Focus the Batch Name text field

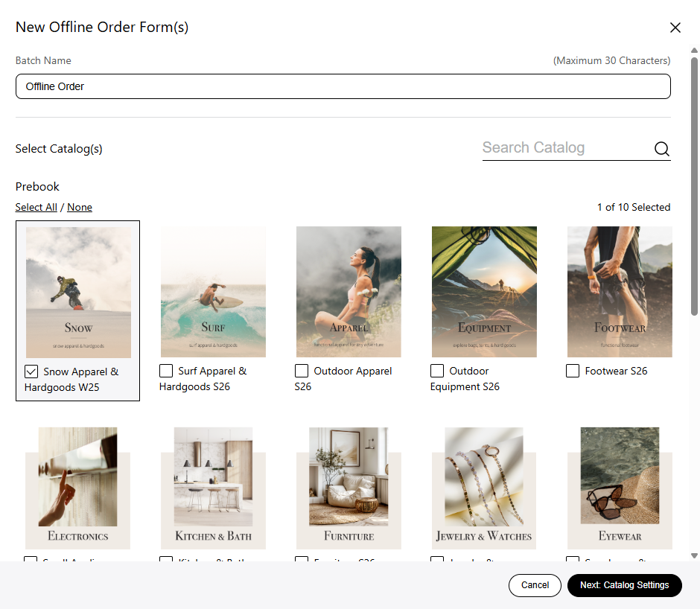(x=343, y=86)
